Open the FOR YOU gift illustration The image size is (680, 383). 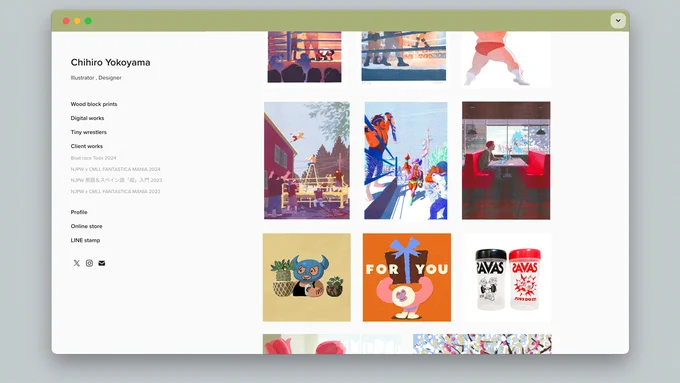pos(407,278)
